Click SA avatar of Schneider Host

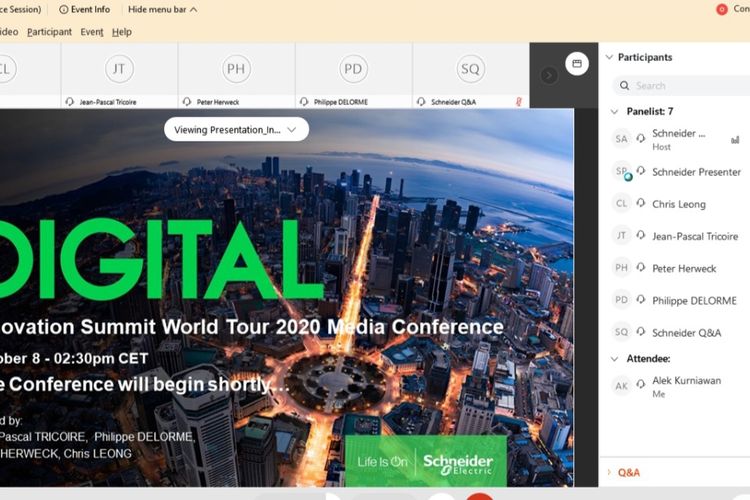tap(621, 139)
